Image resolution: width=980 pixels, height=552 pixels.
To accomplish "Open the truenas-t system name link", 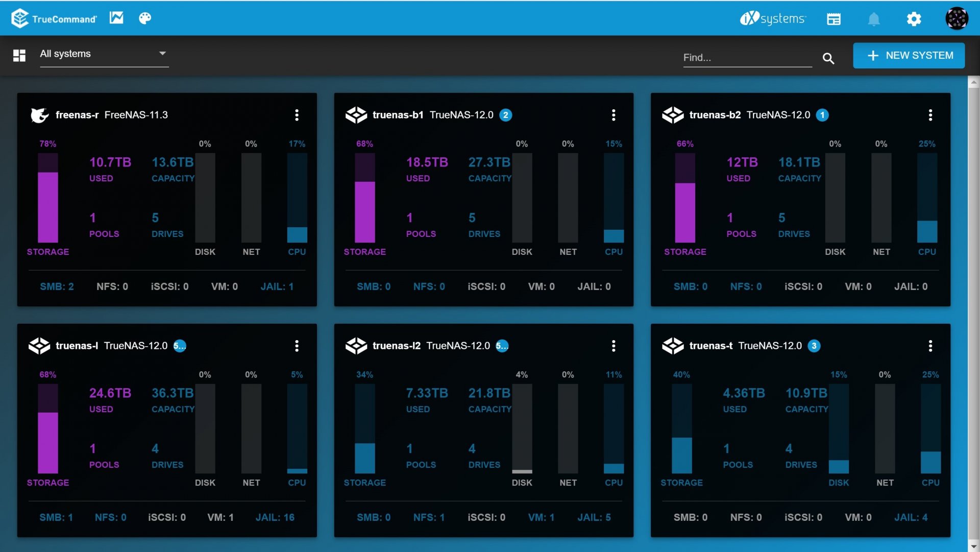I will pyautogui.click(x=711, y=346).
